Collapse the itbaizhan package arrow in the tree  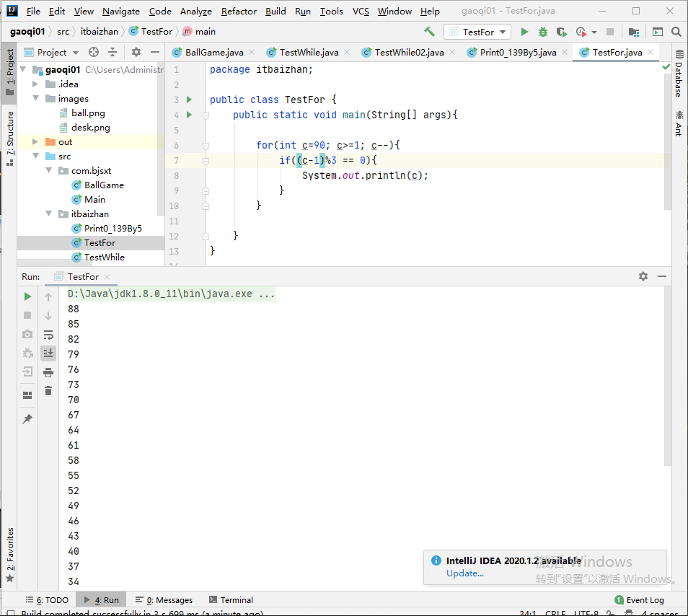click(49, 214)
